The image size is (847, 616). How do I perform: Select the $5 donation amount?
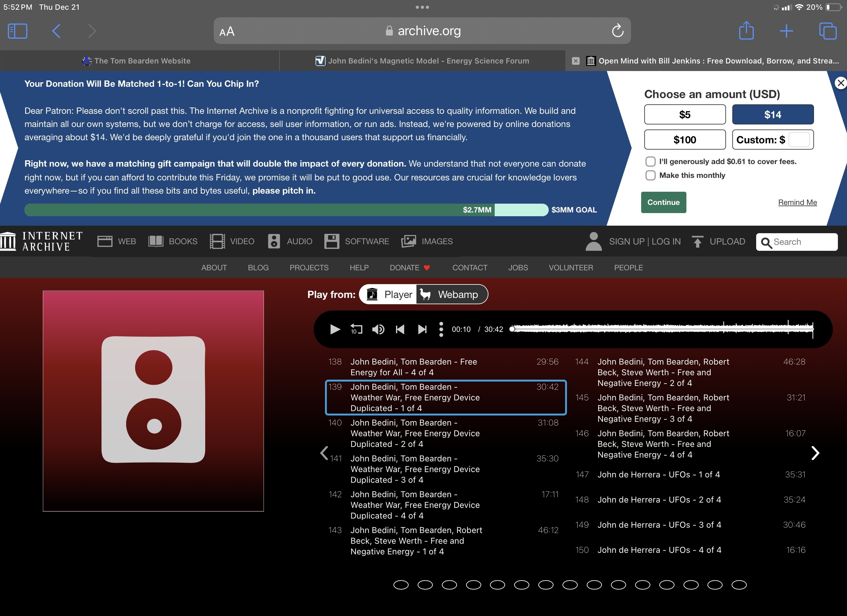pyautogui.click(x=685, y=114)
